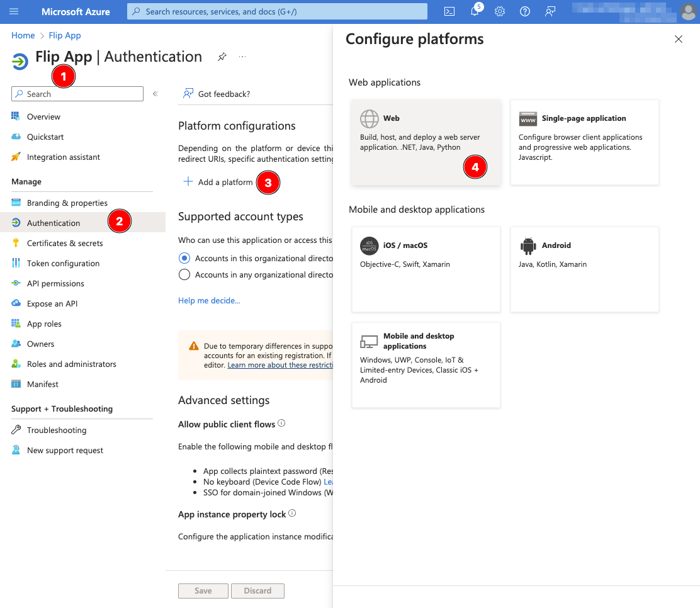
Task: Go to the Flip App breadcrumb
Action: point(65,36)
